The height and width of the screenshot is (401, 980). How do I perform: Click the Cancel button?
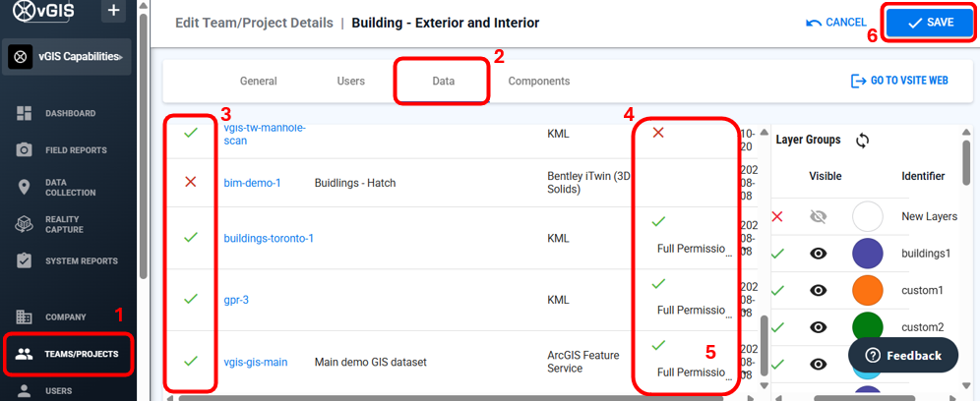tap(836, 23)
